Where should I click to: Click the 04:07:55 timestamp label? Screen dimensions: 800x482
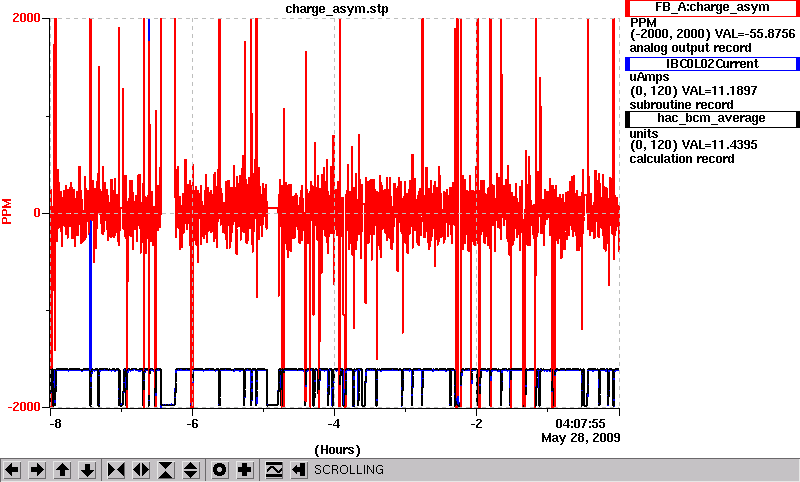tap(580, 424)
